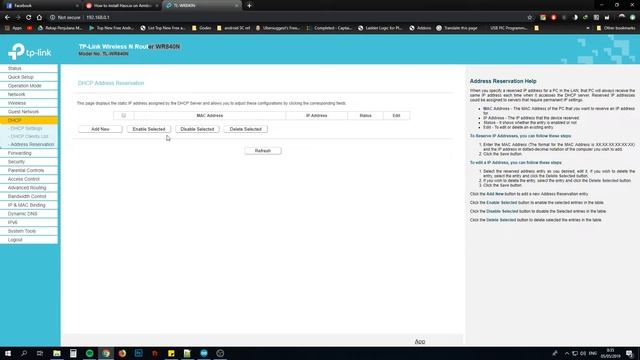640x360 pixels.
Task: Select all entries with the header checkbox
Action: (x=124, y=116)
